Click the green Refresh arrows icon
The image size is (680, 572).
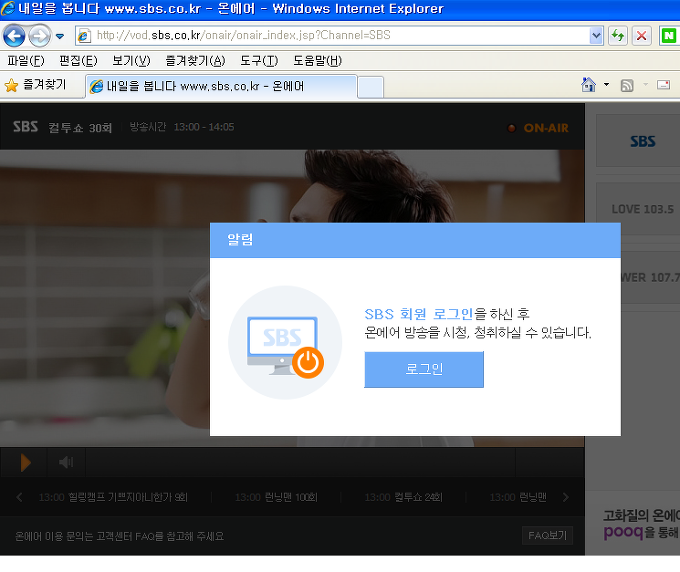(618, 35)
